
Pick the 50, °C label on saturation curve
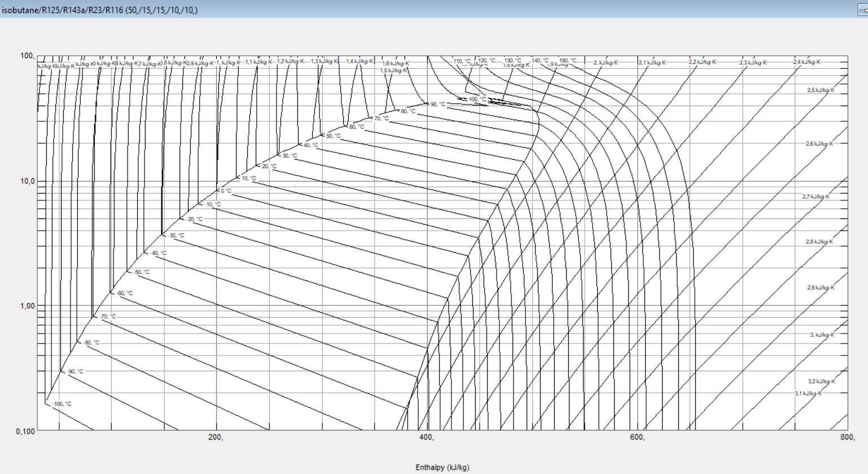[x=334, y=136]
